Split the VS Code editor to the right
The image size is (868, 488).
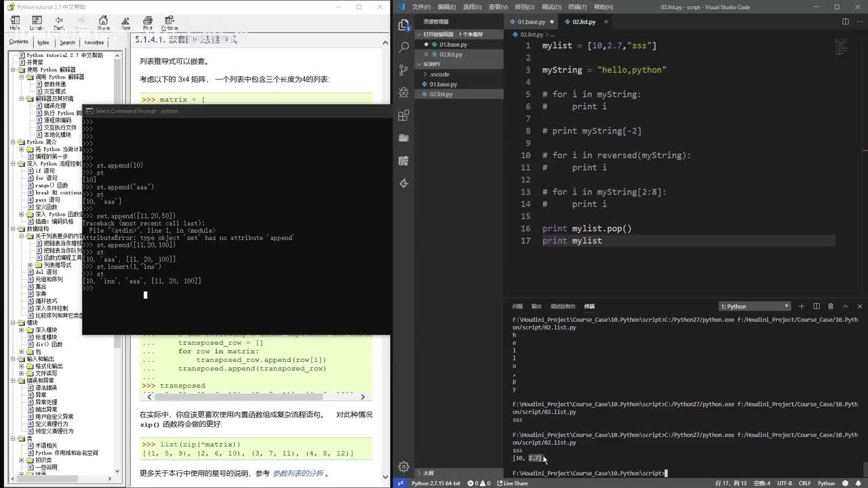pos(846,22)
